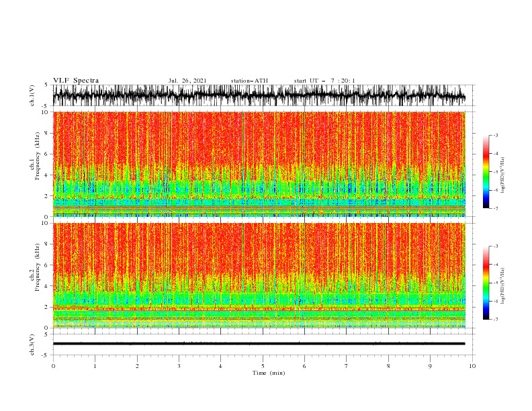Click the "ch.3(V)" axis label

click(x=32, y=345)
